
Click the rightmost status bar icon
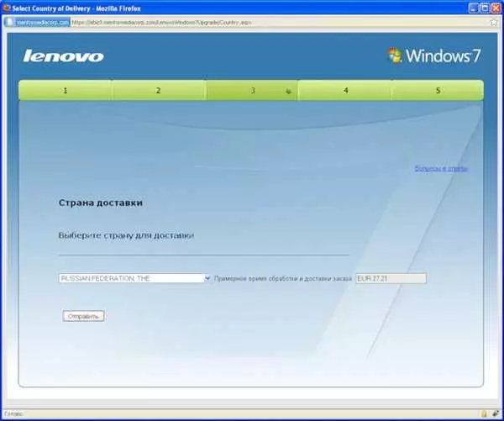[495, 414]
